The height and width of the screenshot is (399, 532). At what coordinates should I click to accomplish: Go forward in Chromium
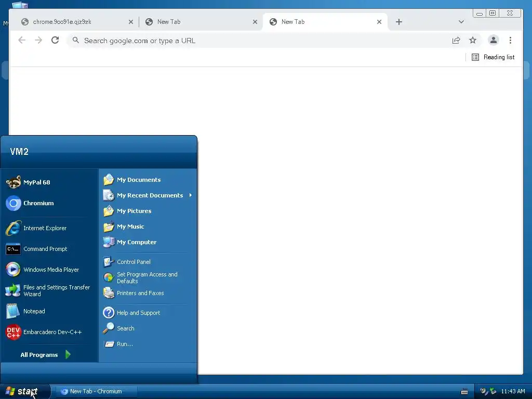pyautogui.click(x=38, y=41)
